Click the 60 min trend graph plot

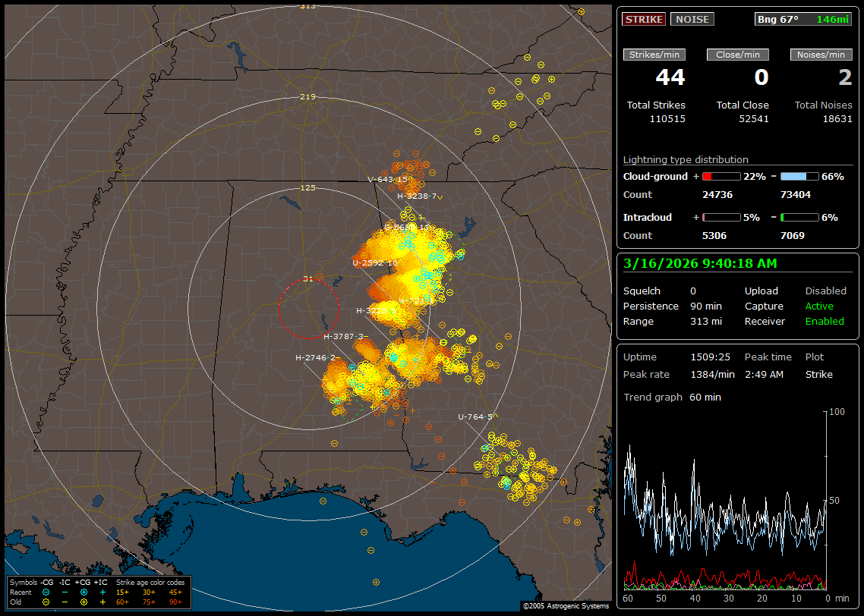coord(725,501)
